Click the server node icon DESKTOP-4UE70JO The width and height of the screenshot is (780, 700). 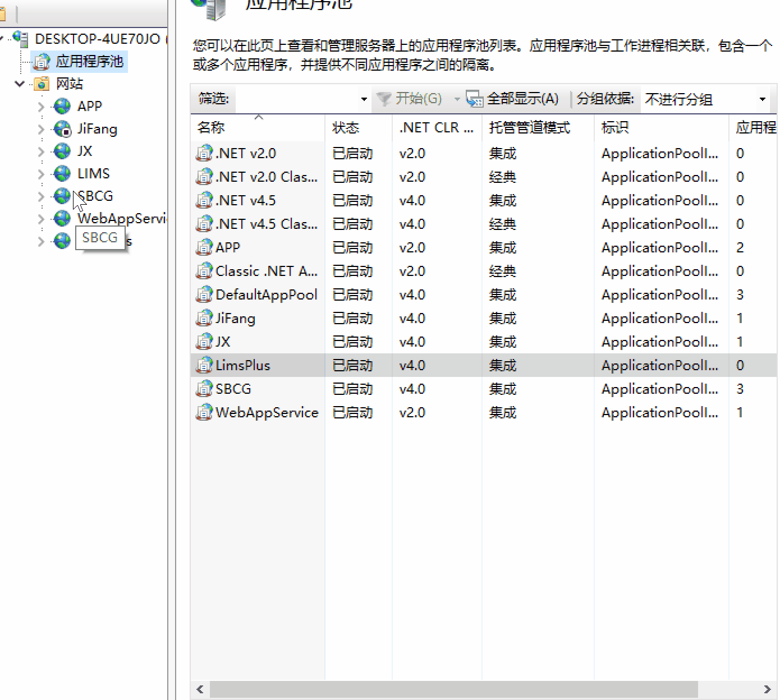click(x=21, y=39)
